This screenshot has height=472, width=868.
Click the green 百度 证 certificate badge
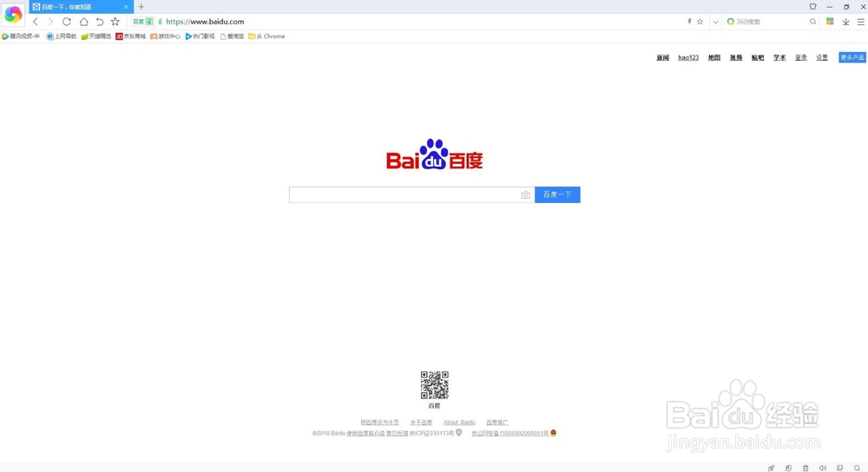142,22
